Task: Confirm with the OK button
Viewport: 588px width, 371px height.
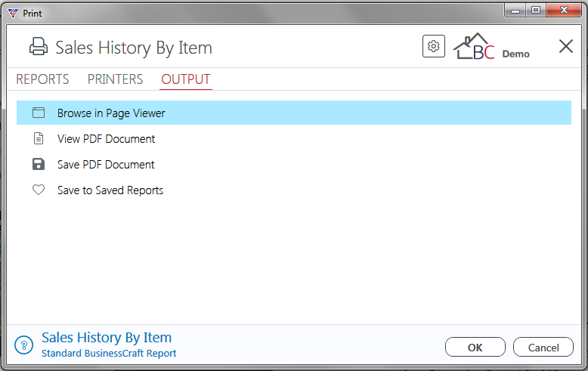Action: pos(475,347)
